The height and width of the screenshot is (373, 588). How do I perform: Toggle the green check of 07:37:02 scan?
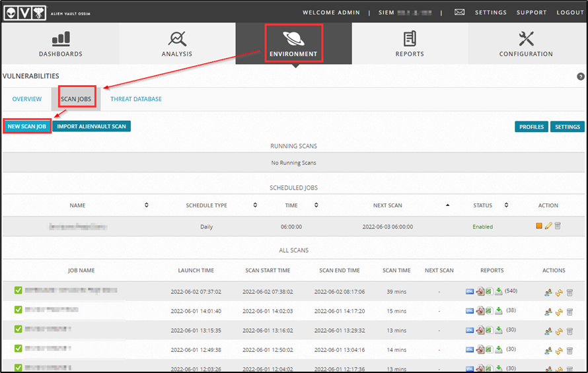[x=18, y=290]
